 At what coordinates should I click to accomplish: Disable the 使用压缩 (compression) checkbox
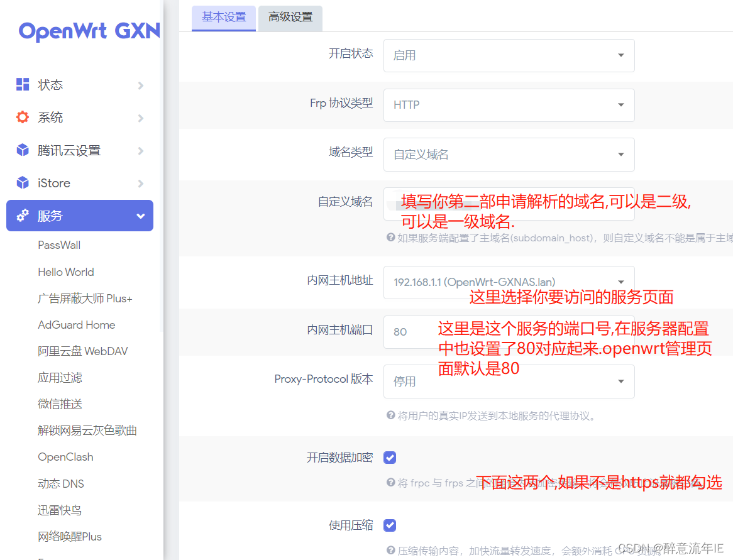[390, 525]
